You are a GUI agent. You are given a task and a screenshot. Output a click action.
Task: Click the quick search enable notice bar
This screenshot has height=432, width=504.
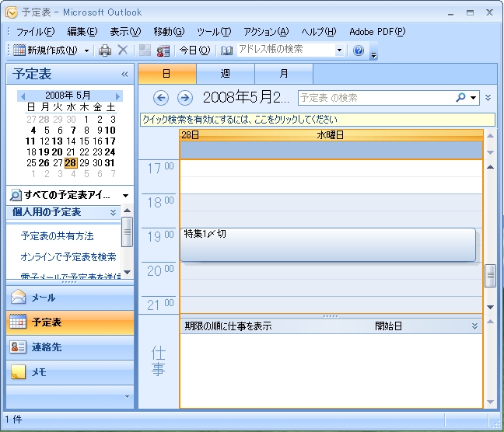317,120
